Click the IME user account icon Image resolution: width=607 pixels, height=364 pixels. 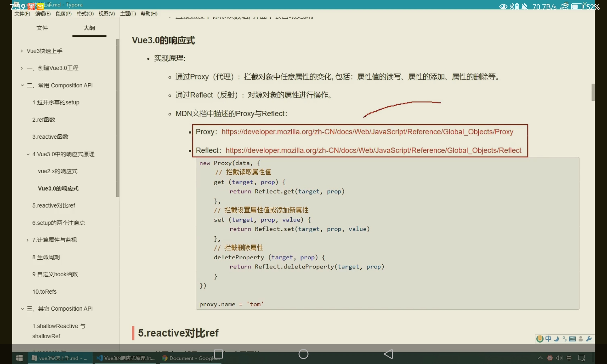[581, 339]
